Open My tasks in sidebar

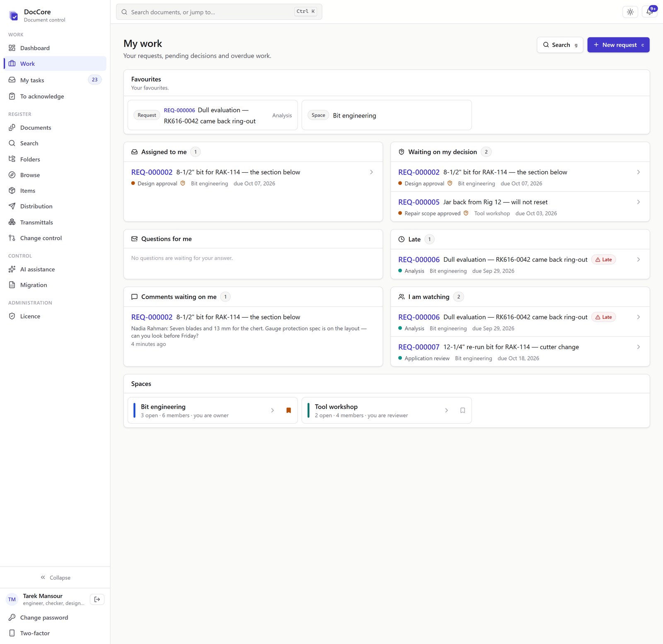55,80
